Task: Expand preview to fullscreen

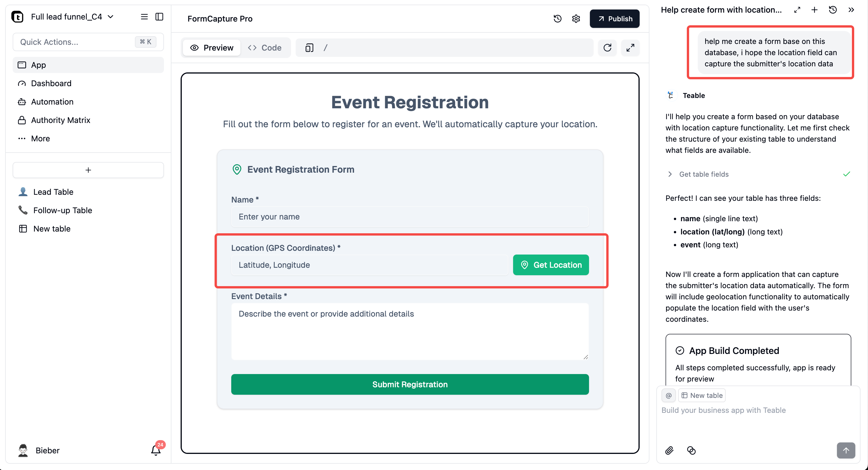Action: click(630, 48)
